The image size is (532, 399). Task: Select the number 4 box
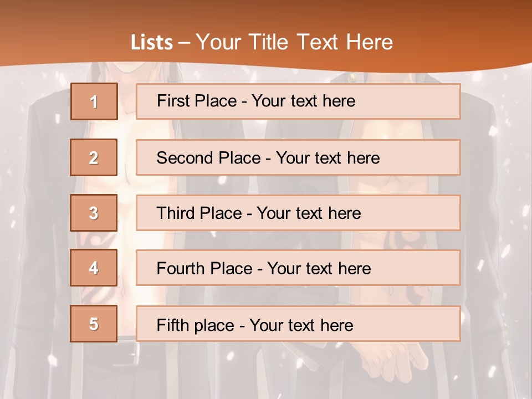[x=94, y=268]
